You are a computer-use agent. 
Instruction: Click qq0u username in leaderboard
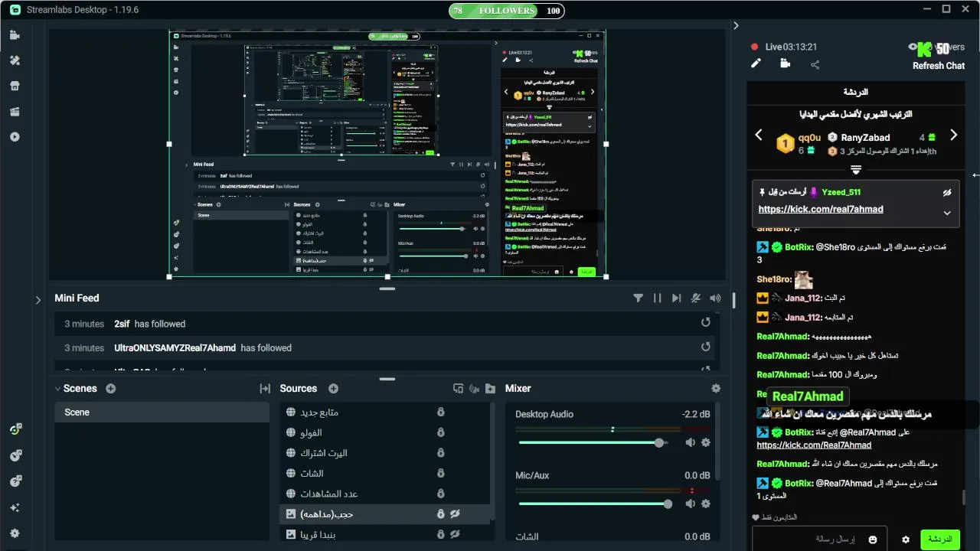pos(809,138)
